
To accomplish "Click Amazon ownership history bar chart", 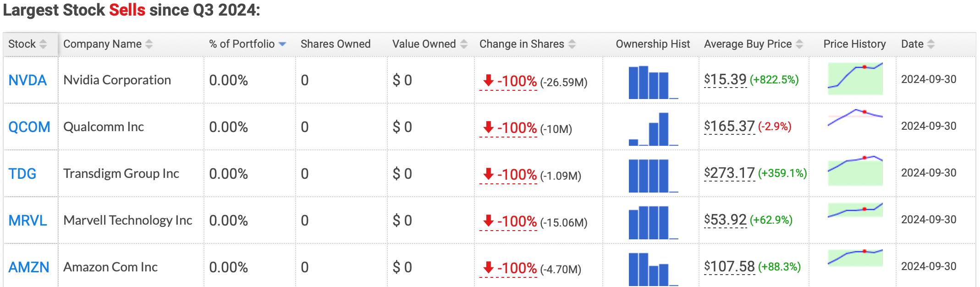I will (x=653, y=269).
